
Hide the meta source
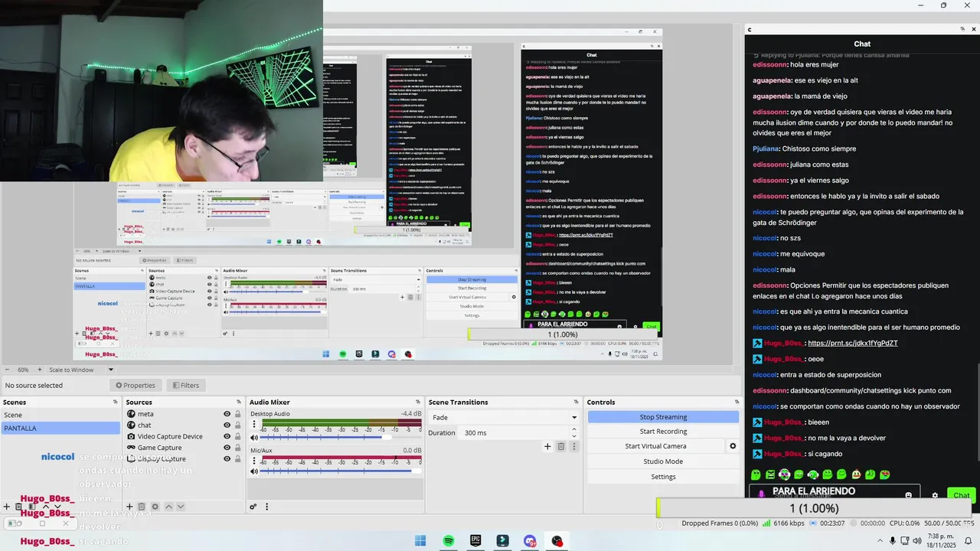(227, 414)
